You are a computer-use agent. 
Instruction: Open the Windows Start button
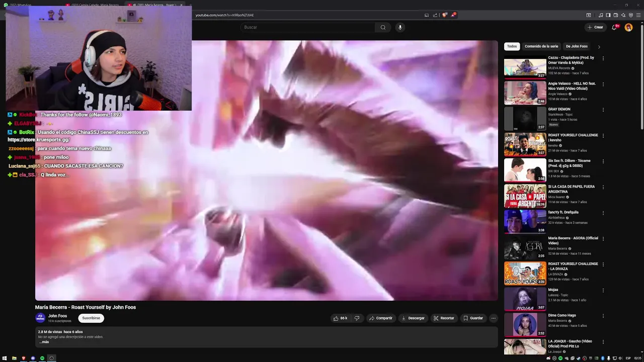point(4,358)
